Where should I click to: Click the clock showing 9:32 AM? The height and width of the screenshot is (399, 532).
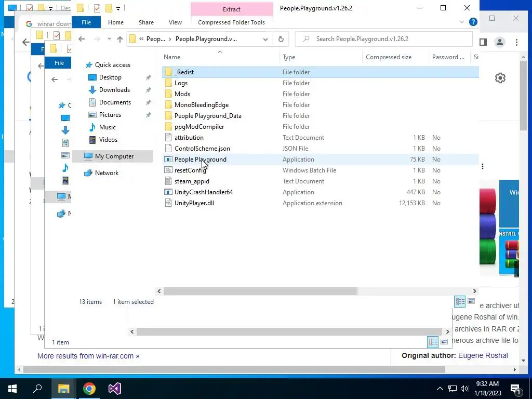tap(487, 384)
